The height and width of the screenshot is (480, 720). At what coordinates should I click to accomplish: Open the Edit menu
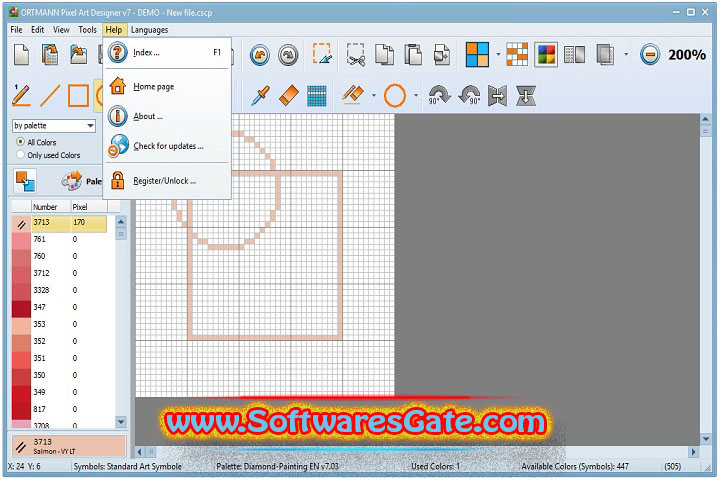(38, 30)
